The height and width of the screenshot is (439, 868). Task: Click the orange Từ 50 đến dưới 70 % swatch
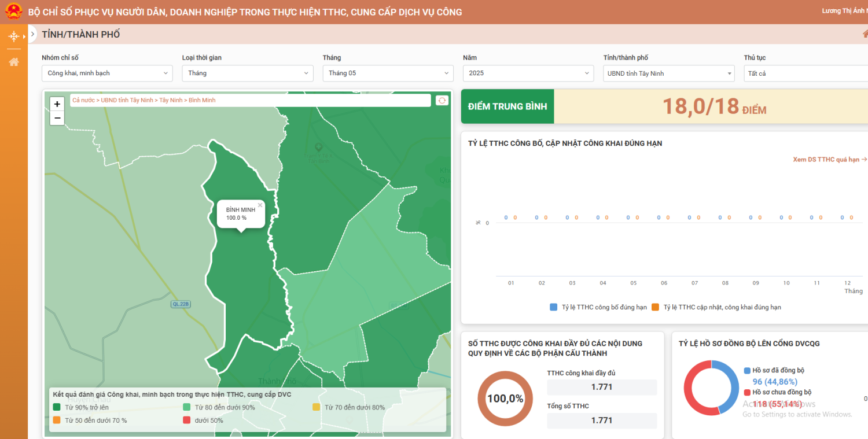[x=57, y=420]
